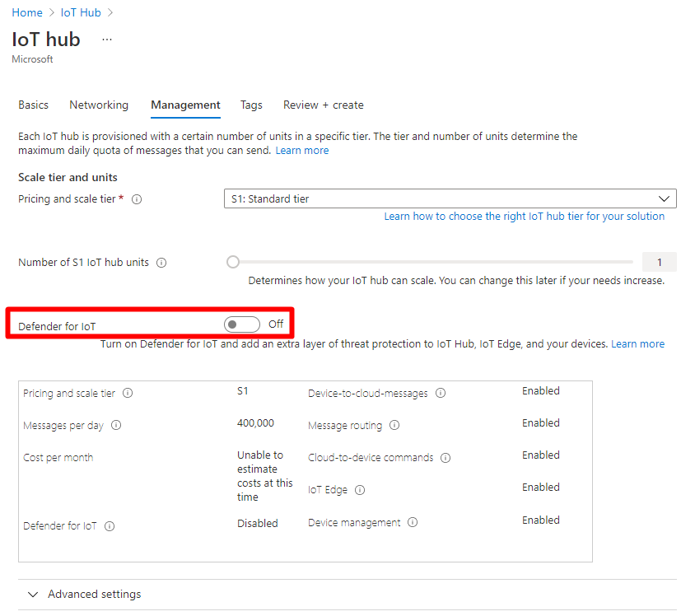
Task: Click the S1 IoT hub units slider handle
Action: click(232, 261)
